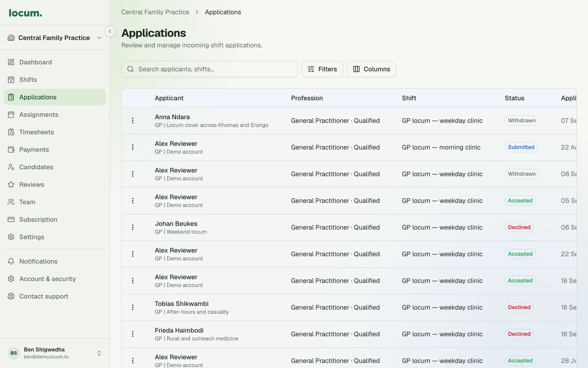Sort by the Applicant column header
This screenshot has height=368, width=588.
pos(169,98)
